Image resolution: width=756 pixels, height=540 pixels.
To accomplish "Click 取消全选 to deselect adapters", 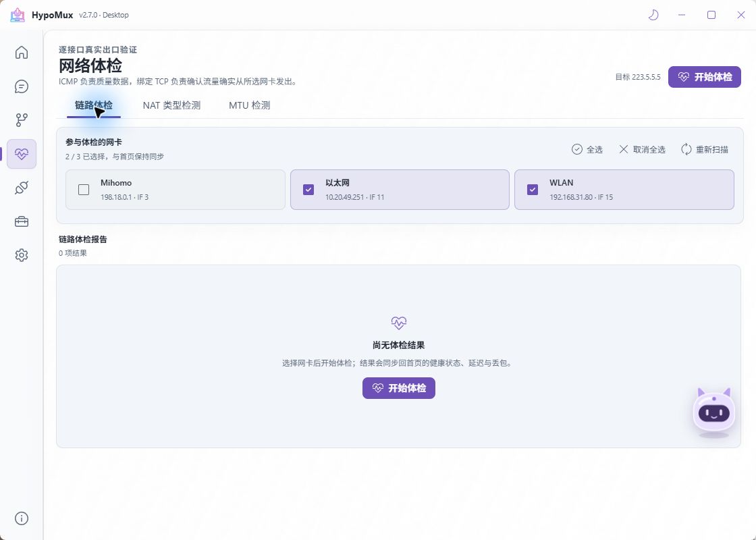I will tap(642, 149).
